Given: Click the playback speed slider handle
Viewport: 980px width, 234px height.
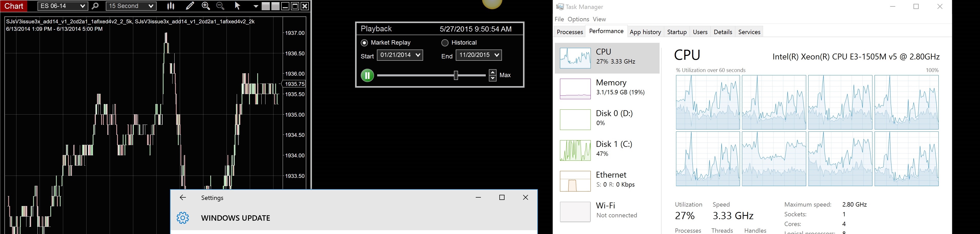Looking at the screenshot, I should [456, 75].
